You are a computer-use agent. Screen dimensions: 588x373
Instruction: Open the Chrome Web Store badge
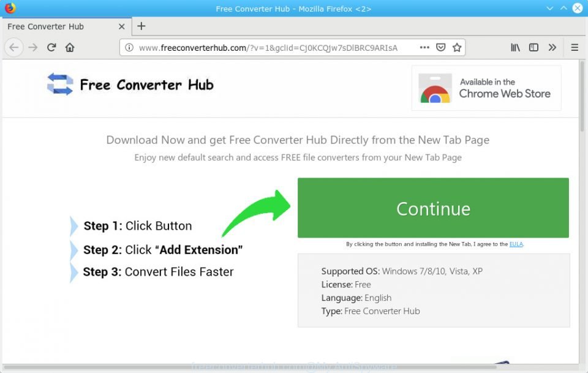[486, 88]
